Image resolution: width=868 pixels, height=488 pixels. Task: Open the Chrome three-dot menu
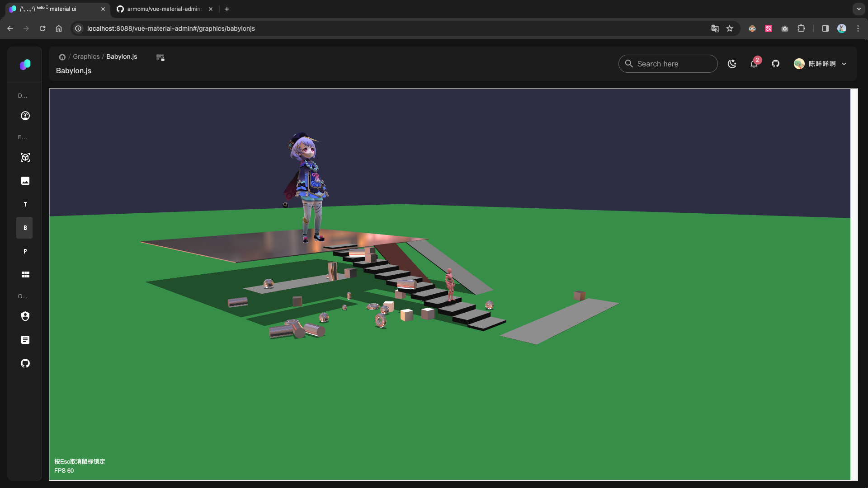[x=858, y=28]
